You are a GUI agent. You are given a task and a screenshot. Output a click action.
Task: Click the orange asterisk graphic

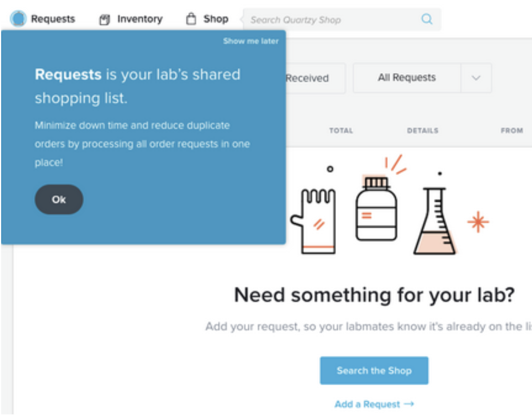tap(478, 222)
